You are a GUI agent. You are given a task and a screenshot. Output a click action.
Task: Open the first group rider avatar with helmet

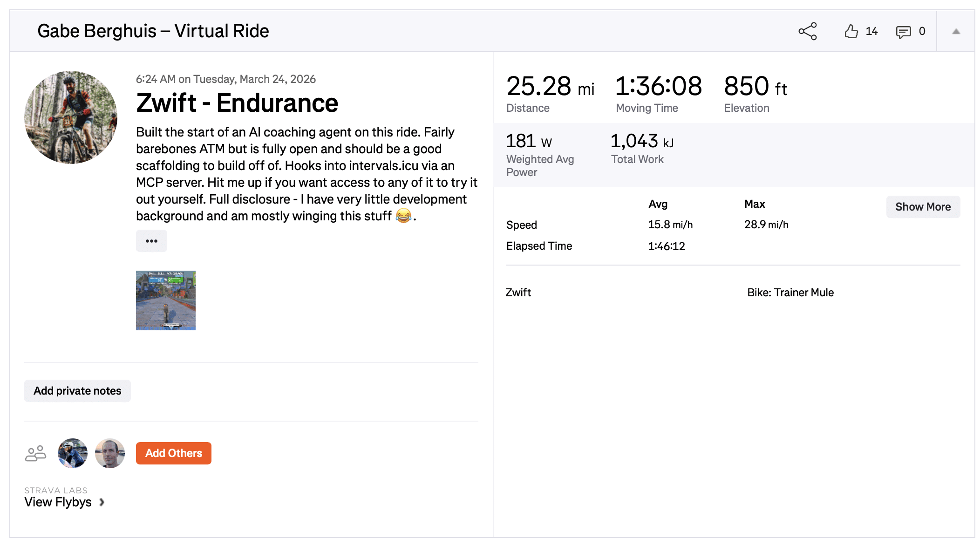[x=73, y=453]
